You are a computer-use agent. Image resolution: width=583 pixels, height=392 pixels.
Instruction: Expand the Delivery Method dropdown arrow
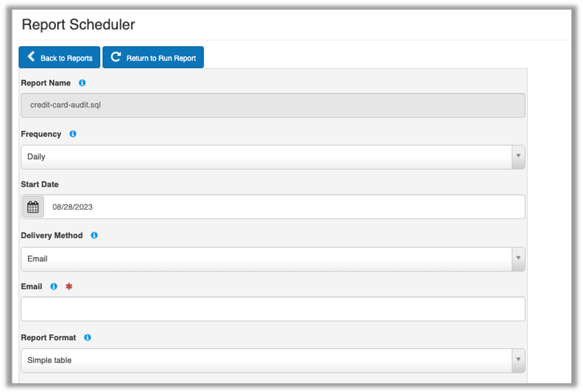518,259
